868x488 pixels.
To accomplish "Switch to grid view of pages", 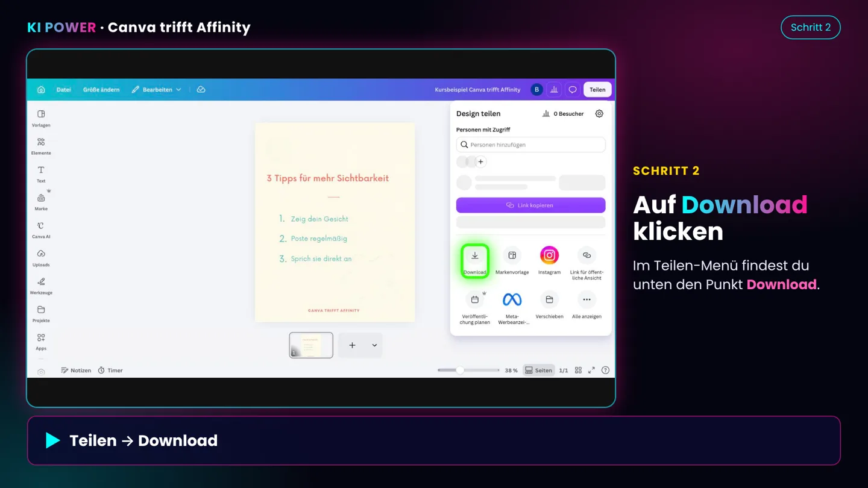I will click(578, 371).
